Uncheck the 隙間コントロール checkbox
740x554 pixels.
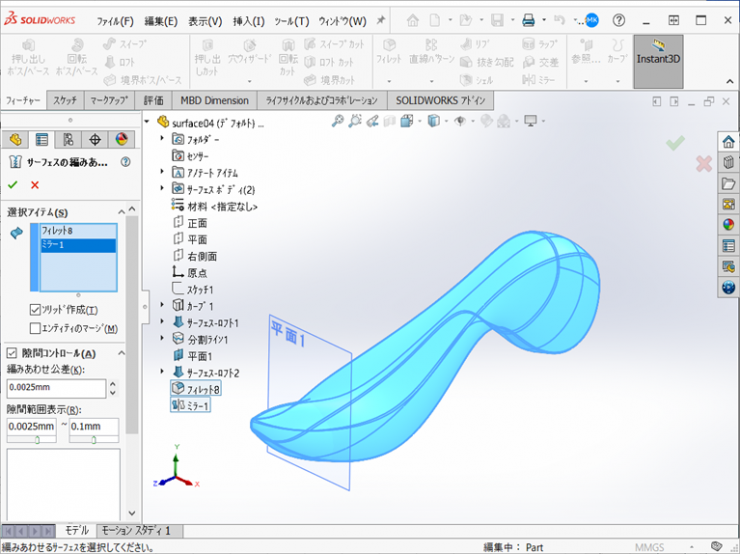point(12,353)
